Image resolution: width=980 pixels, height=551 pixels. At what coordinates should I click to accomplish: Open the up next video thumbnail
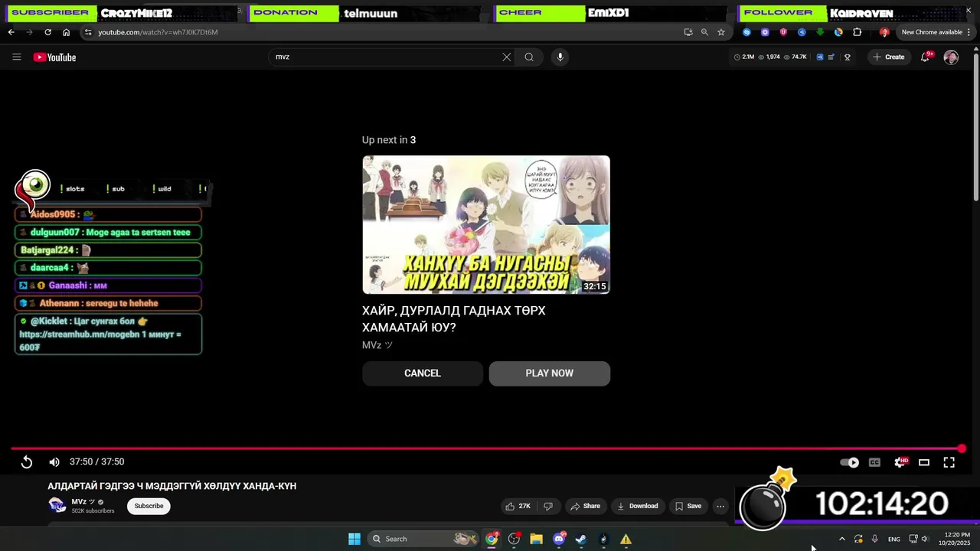(486, 225)
